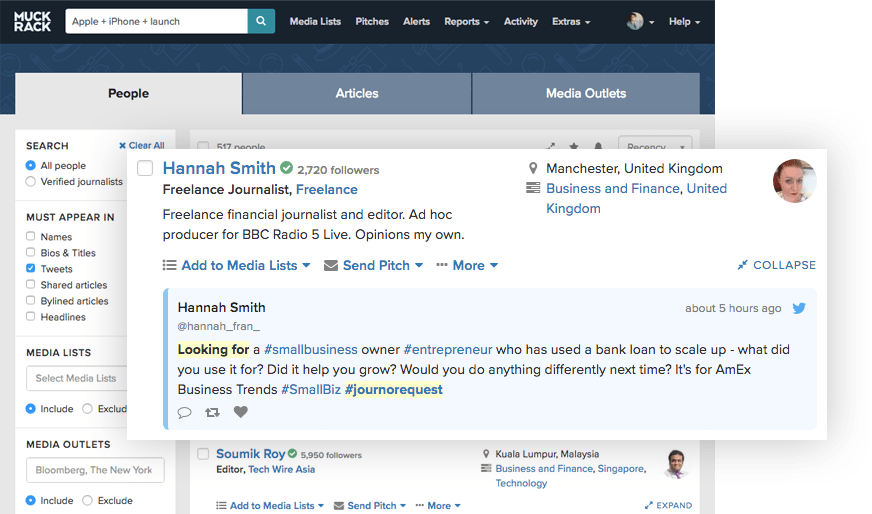872x514 pixels.
Task: Click the Freelance outlet link
Action: [x=326, y=190]
